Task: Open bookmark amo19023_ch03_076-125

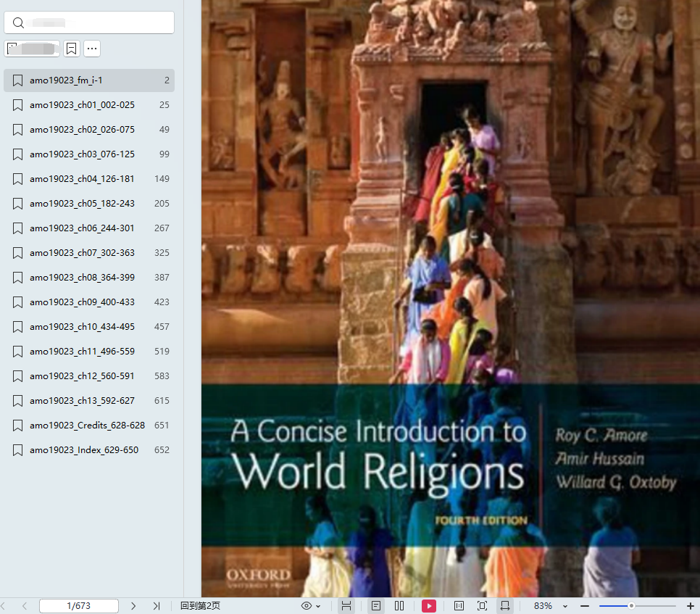Action: click(89, 154)
